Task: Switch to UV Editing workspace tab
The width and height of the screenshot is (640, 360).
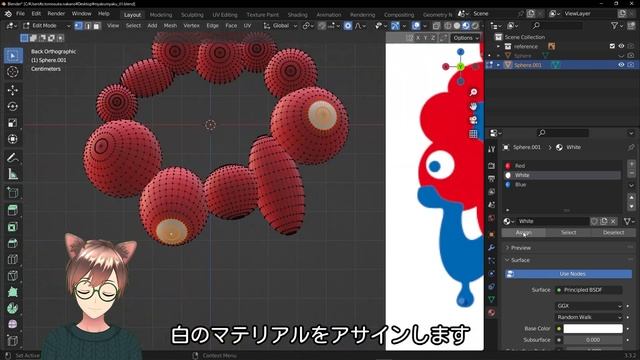Action: click(x=224, y=15)
